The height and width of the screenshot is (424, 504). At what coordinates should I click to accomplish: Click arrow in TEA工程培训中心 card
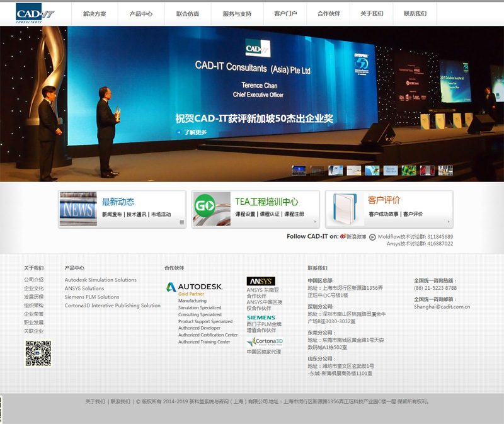(x=314, y=222)
